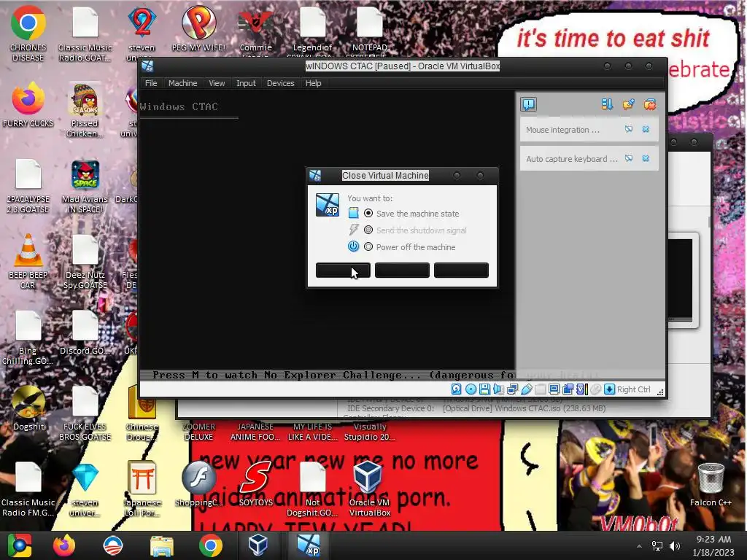Image resolution: width=747 pixels, height=560 pixels.
Task: Click the CPU virtualization status icon
Action: click(581, 389)
